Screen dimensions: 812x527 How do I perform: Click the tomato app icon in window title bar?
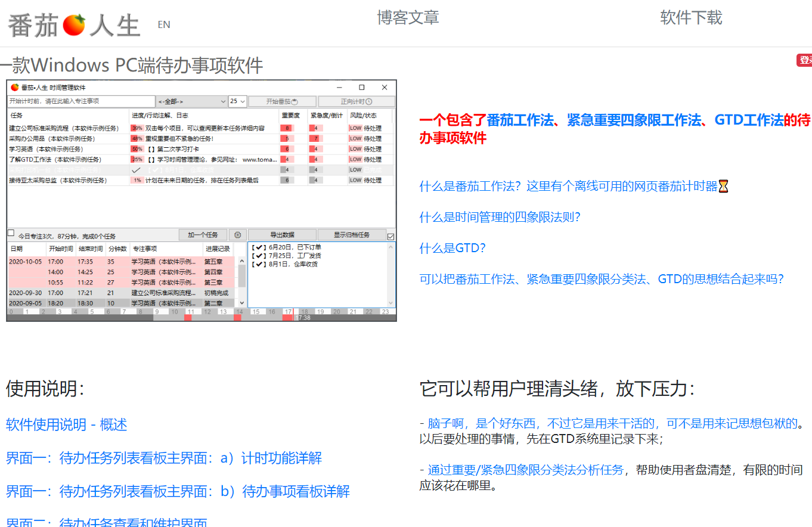pos(14,88)
